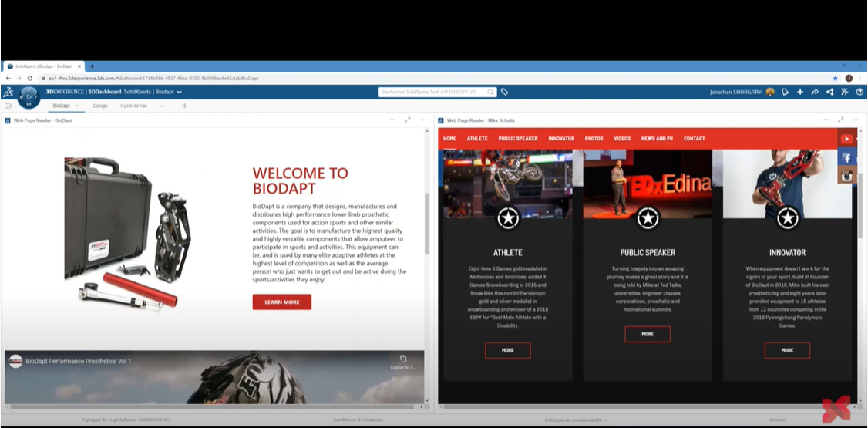Open the VIDEOS nav menu item
This screenshot has width=868, height=428.
tap(622, 138)
